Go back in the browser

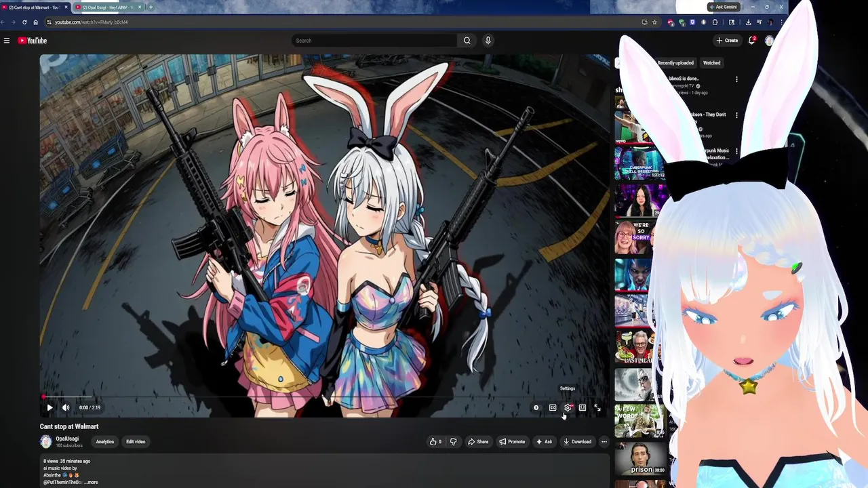3,22
